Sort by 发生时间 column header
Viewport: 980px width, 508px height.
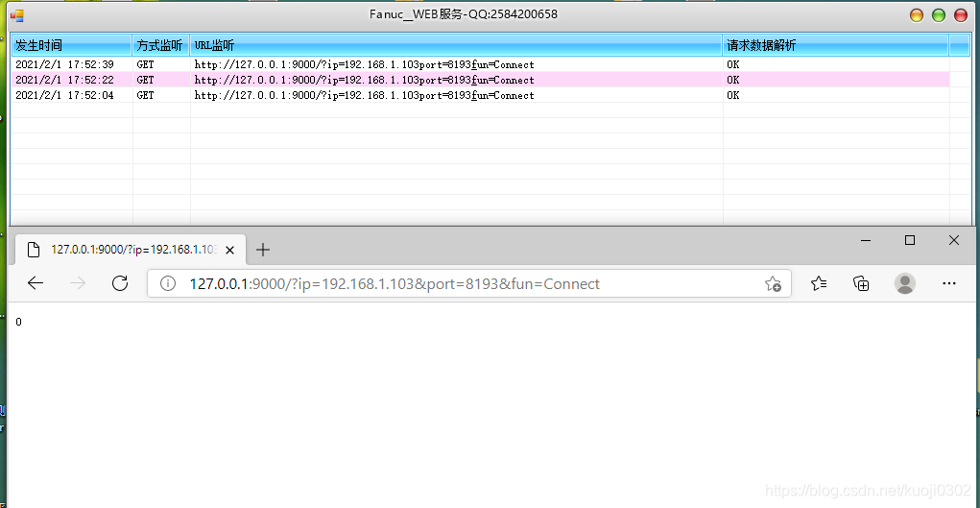(72, 46)
